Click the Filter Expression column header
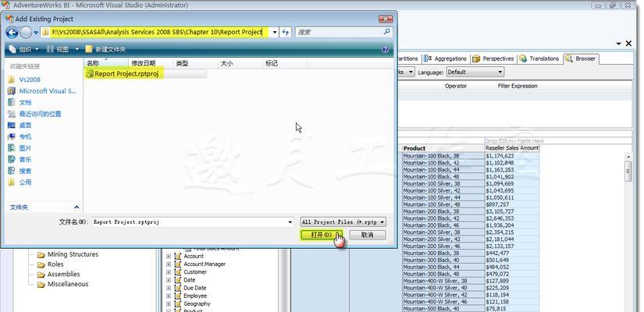This screenshot has height=312, width=644. 518,86
